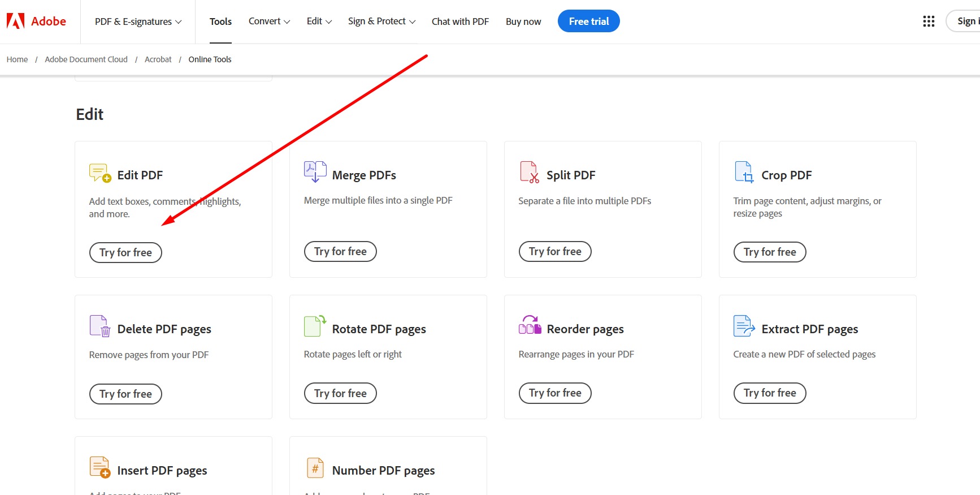Click the Sign in button
The width and height of the screenshot is (980, 495).
click(x=964, y=21)
